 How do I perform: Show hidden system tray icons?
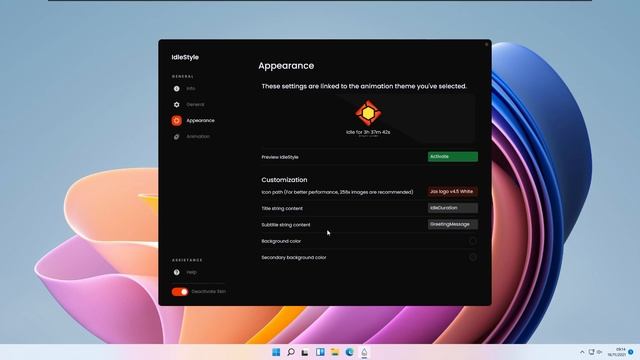(x=582, y=352)
